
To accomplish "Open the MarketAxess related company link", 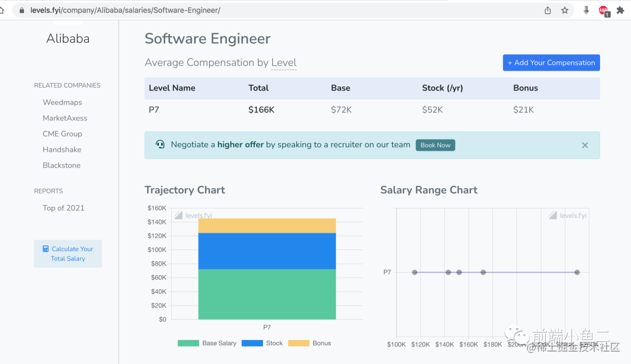I will 65,118.
